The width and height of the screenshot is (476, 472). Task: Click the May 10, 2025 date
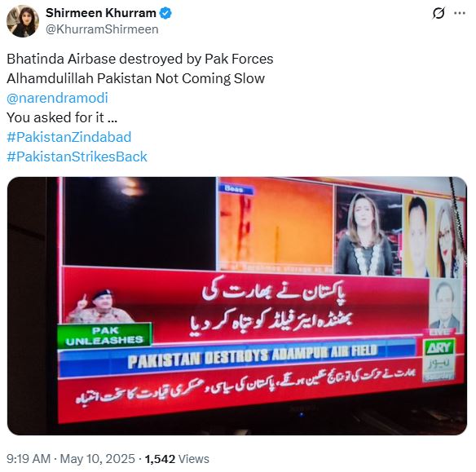point(98,459)
